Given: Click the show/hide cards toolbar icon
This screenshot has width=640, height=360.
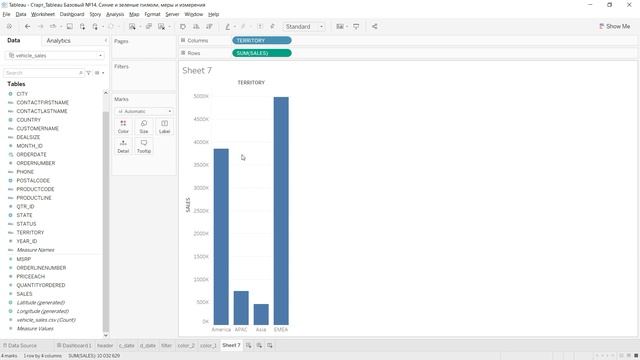Looking at the screenshot, I should click(340, 27).
